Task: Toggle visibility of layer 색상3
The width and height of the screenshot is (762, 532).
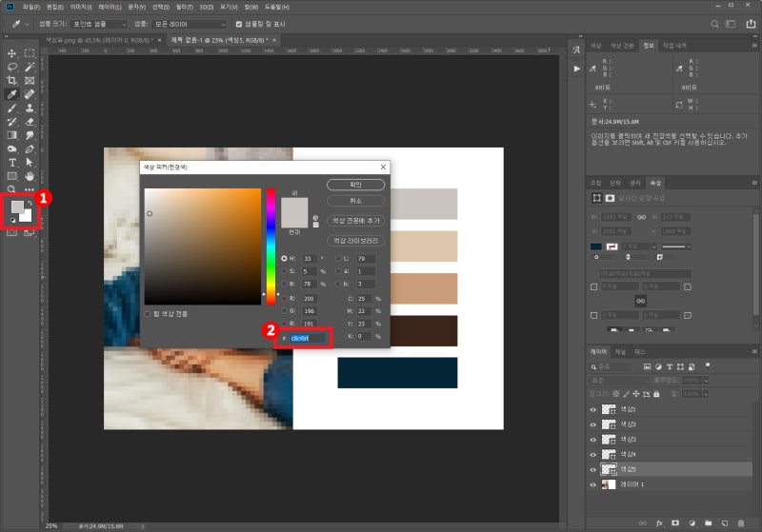Action: pos(592,440)
